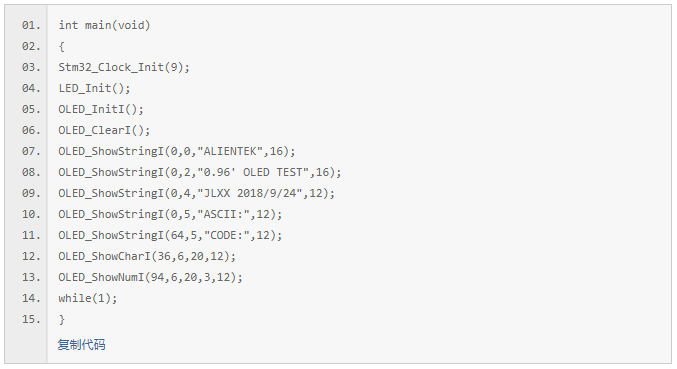Click the OLED_InitI() statement
This screenshot has height=369, width=677.
[x=101, y=109]
